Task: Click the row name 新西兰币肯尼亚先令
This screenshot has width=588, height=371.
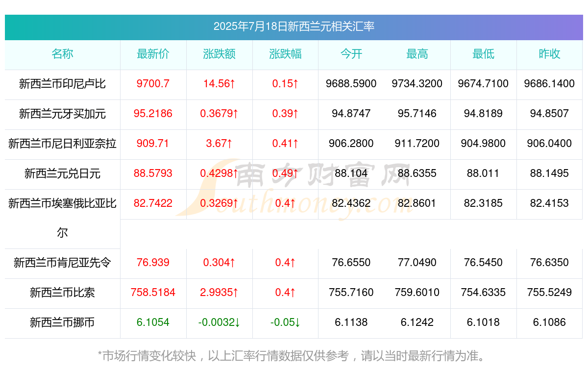Action: 62,263
